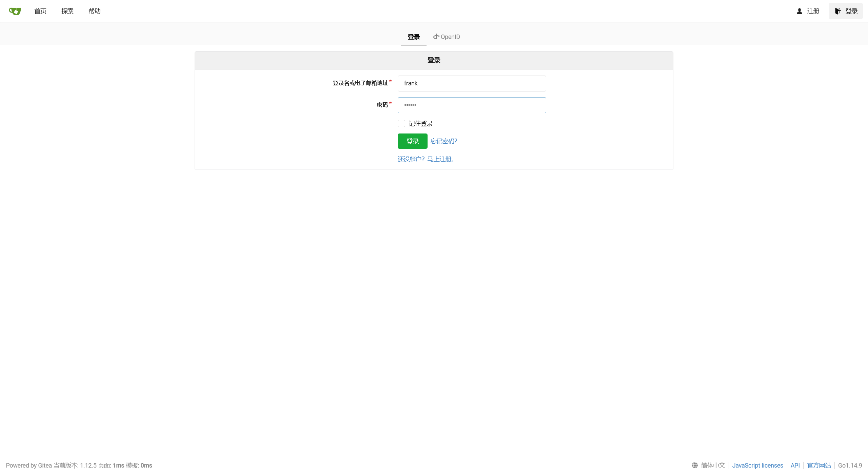Click the person icon next to 注册
The height and width of the screenshot is (474, 868).
799,11
